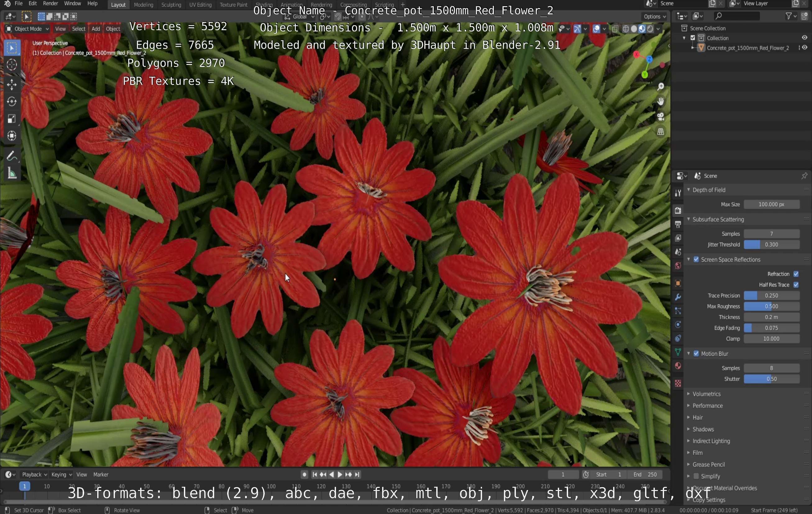812x514 pixels.
Task: Open Material properties sphere tab
Action: pyautogui.click(x=678, y=366)
